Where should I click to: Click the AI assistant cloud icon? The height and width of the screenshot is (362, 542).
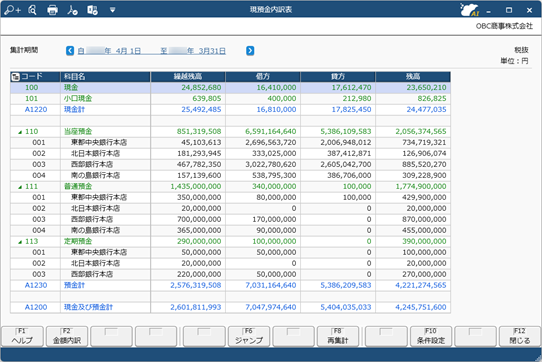(469, 10)
